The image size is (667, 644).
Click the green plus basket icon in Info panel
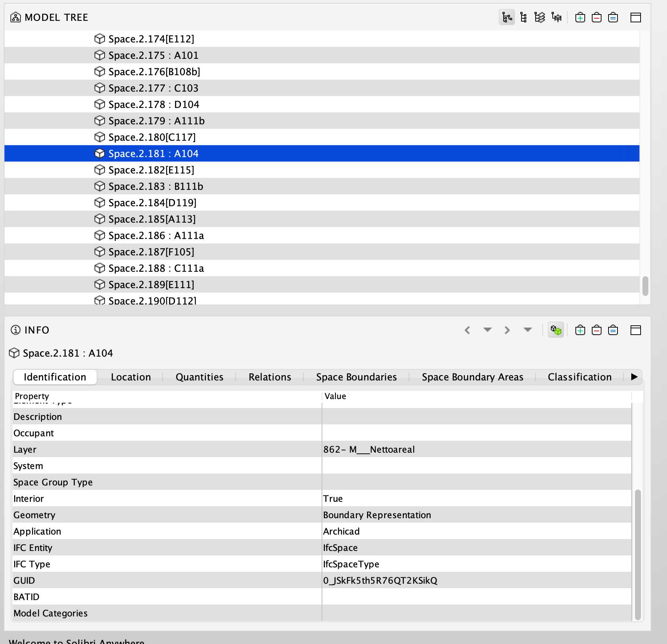[x=580, y=330]
